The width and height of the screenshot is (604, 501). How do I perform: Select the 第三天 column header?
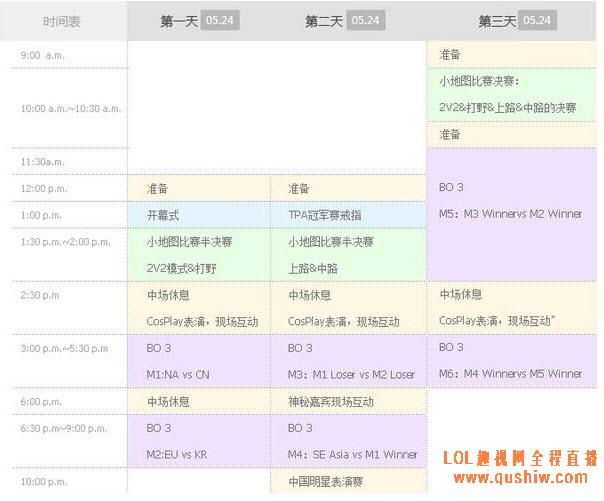[x=497, y=21]
